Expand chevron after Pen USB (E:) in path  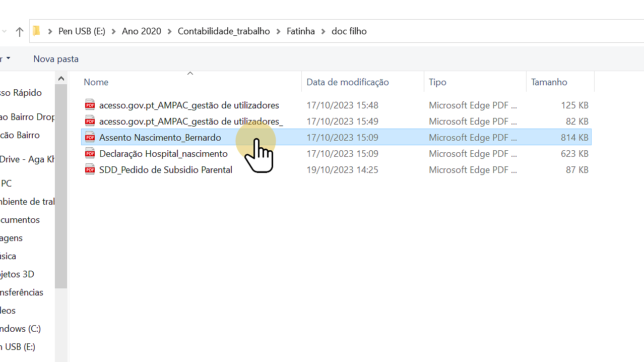[114, 31]
